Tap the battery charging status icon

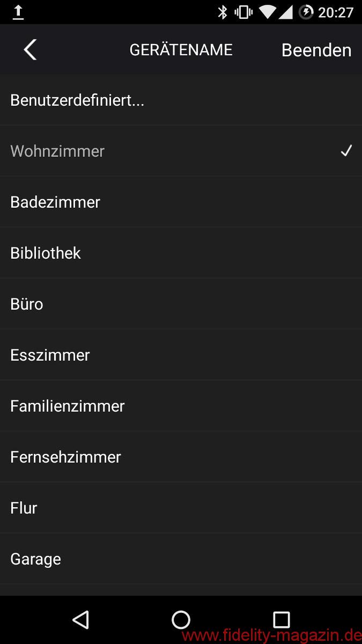[306, 12]
